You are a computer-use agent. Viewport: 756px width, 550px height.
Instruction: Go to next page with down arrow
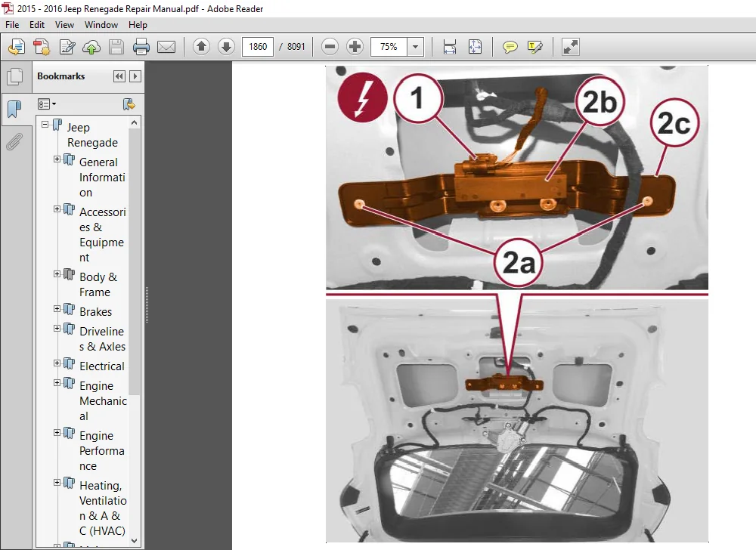[226, 47]
